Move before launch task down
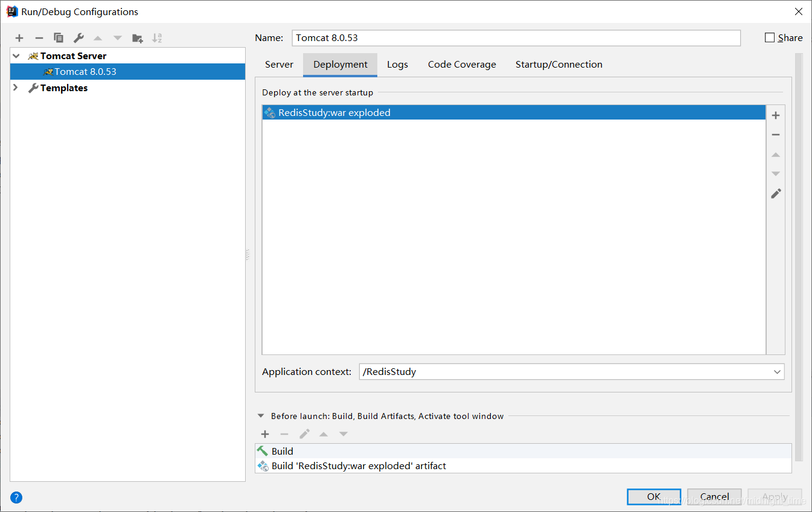 344,434
